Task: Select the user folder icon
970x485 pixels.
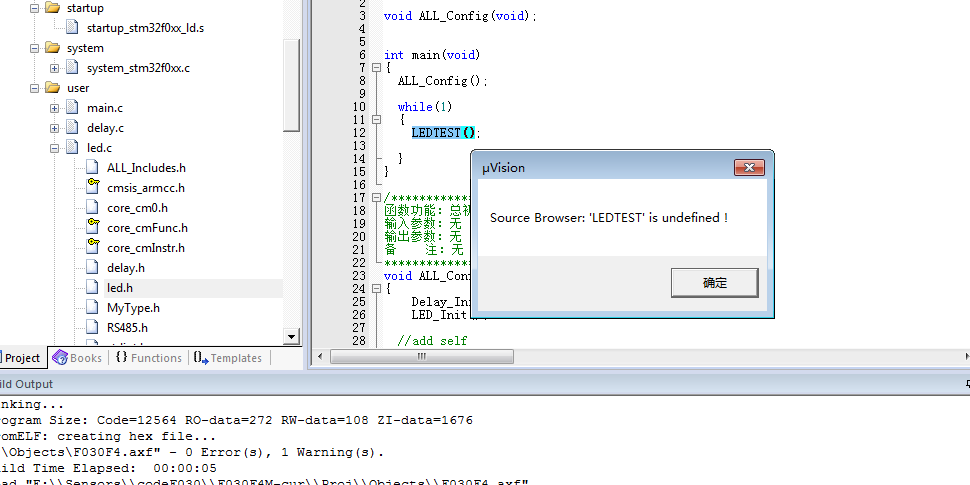Action: [x=53, y=88]
